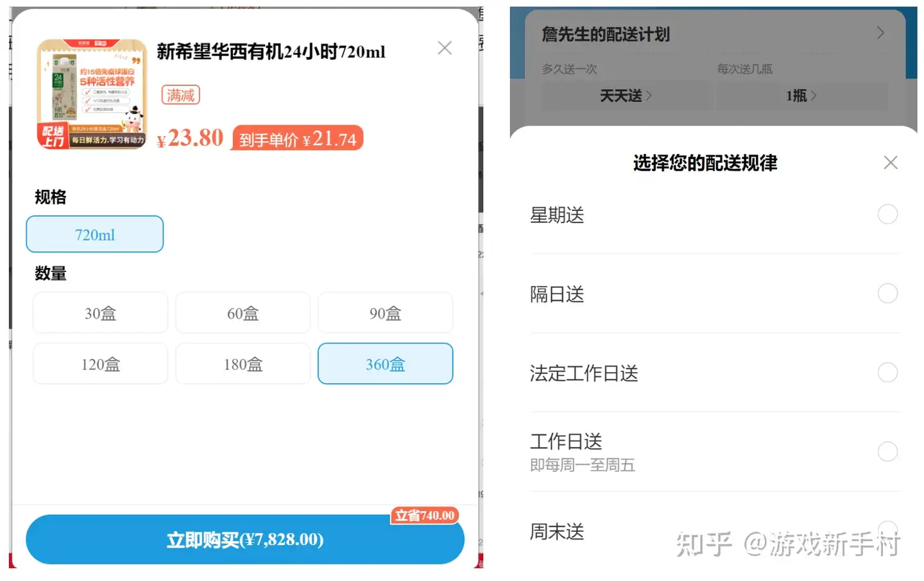Choose the 180盒 quantity option
The height and width of the screenshot is (581, 924).
[243, 364]
